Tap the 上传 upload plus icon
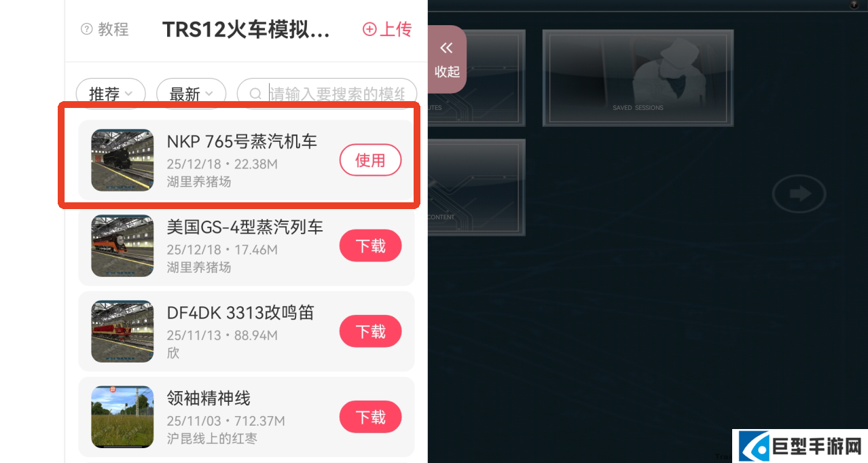 point(369,29)
